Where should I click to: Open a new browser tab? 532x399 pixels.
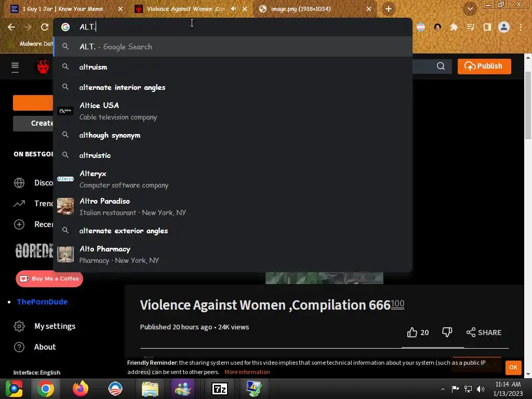(389, 9)
